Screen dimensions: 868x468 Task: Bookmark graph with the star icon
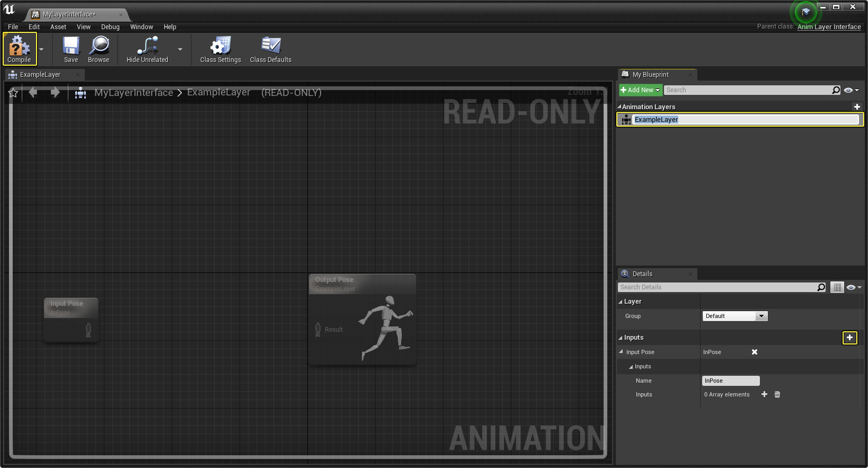tap(13, 93)
